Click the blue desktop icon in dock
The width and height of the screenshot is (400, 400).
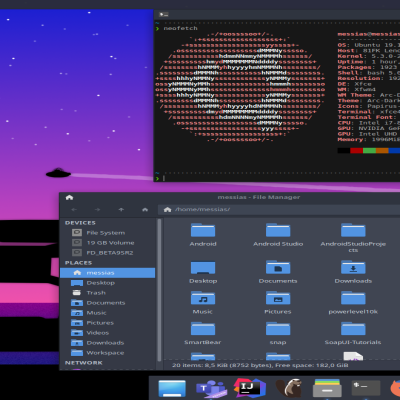(x=172, y=389)
